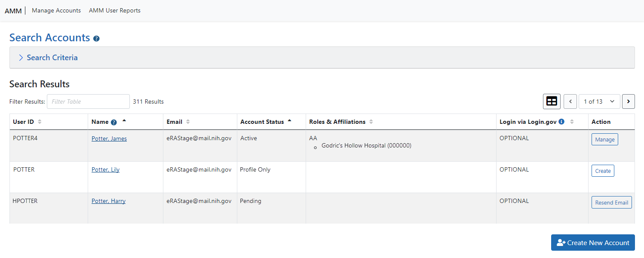This screenshot has width=644, height=258.
Task: Click the 311 Results count
Action: coord(148,101)
